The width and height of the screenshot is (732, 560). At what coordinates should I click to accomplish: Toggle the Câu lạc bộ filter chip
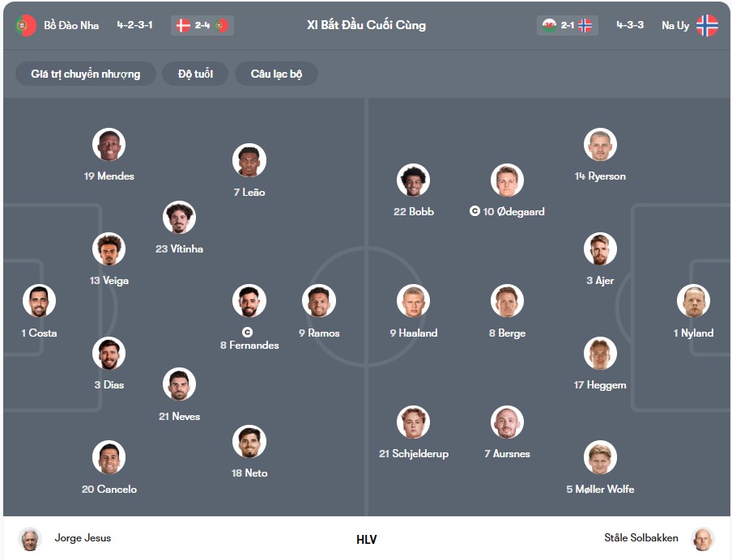point(276,74)
